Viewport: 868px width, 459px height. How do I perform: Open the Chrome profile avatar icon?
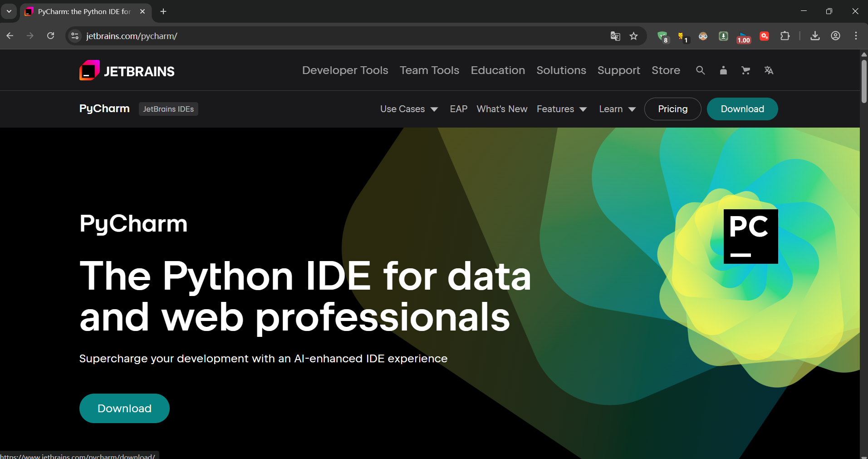coord(835,36)
